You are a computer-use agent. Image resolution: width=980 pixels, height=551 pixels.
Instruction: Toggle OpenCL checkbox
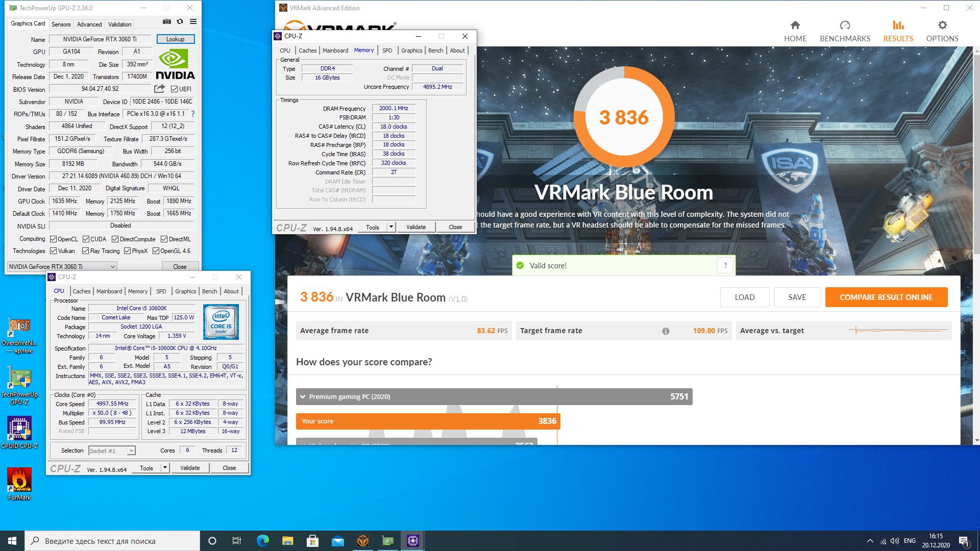click(x=53, y=239)
